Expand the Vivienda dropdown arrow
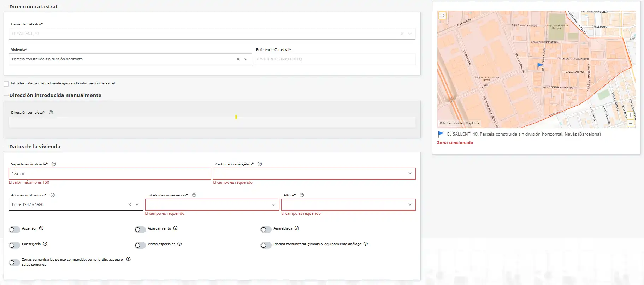 246,59
